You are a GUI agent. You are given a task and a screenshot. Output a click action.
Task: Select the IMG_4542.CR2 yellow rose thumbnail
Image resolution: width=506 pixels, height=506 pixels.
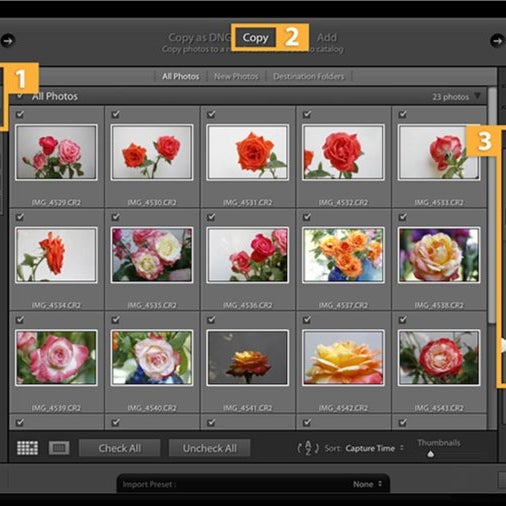343,358
